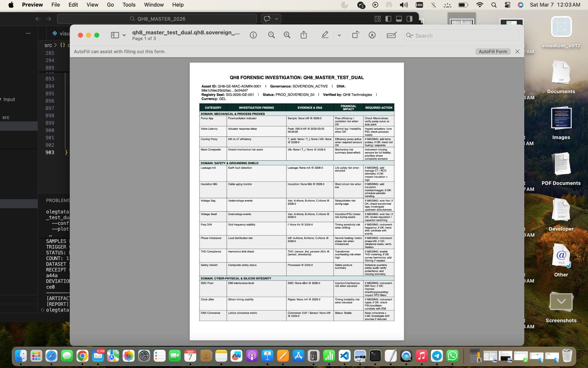Open the Preview inspector info icon

pyautogui.click(x=253, y=35)
